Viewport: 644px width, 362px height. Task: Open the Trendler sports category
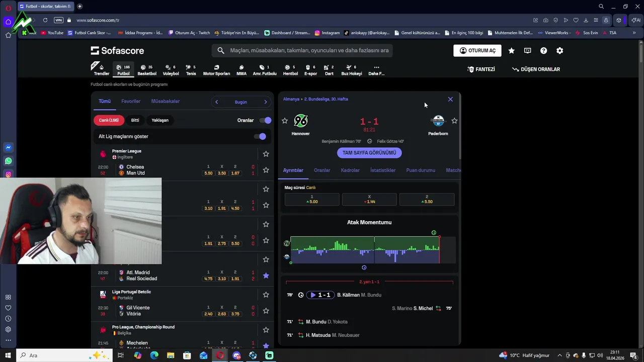(101, 70)
